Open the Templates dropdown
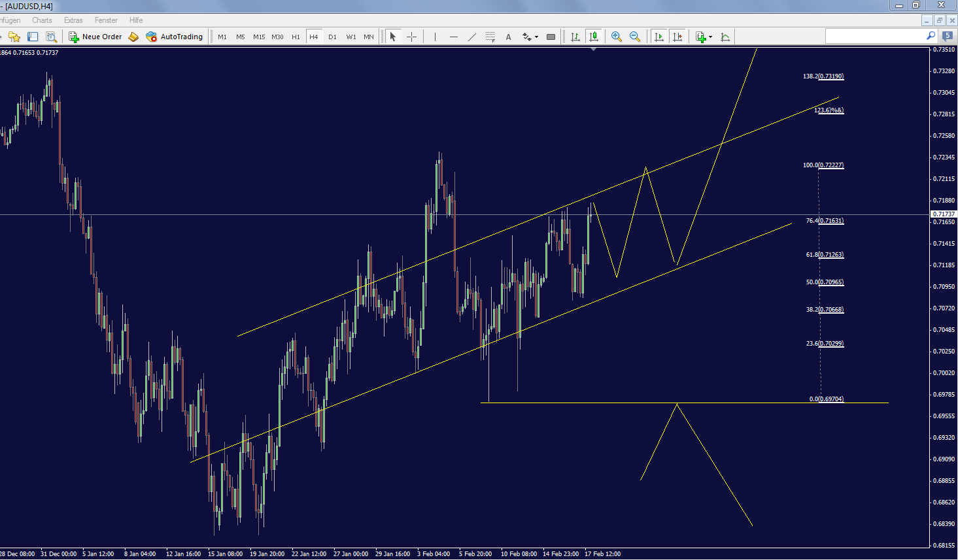The width and height of the screenshot is (958, 560). point(725,37)
